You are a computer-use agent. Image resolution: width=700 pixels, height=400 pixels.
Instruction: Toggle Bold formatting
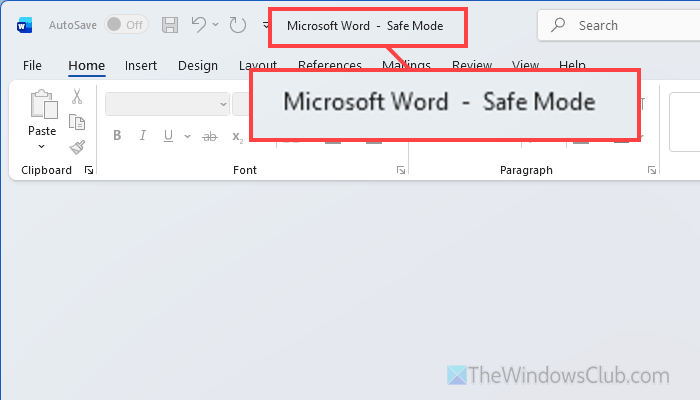click(117, 136)
